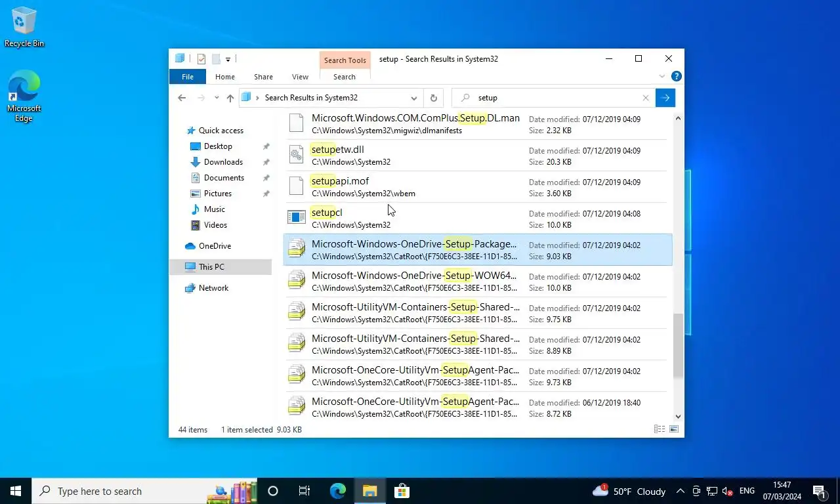Open Explorer Help question mark
The image size is (840, 504).
[x=677, y=77]
